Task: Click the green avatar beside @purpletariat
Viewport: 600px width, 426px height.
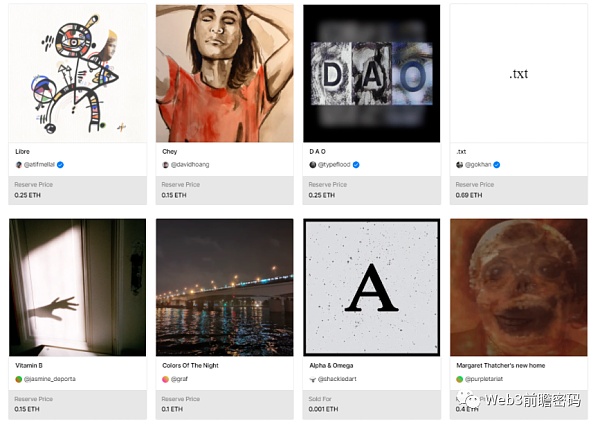Action: [x=460, y=379]
